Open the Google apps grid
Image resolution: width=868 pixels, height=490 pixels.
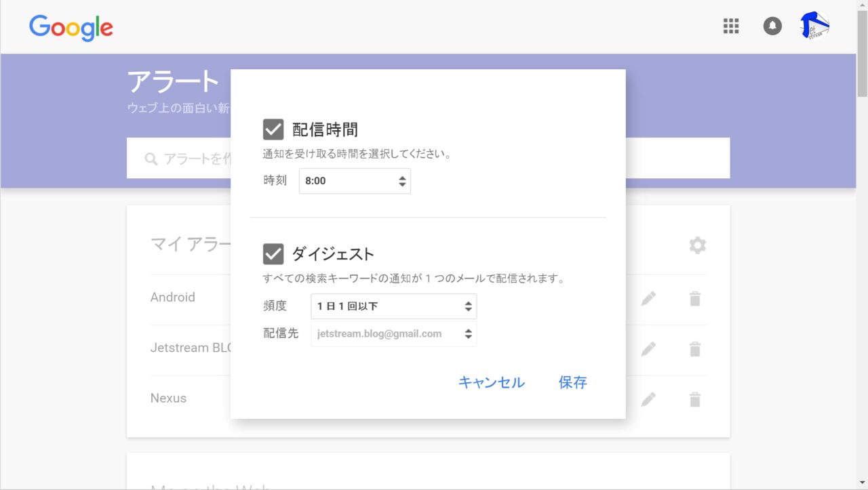tap(730, 26)
